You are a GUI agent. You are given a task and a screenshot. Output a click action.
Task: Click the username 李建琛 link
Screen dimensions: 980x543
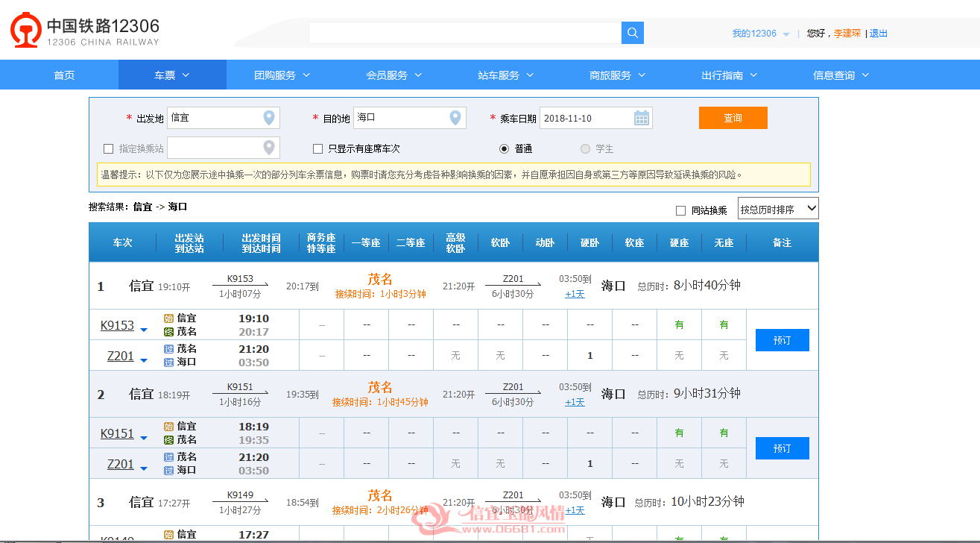pyautogui.click(x=847, y=34)
